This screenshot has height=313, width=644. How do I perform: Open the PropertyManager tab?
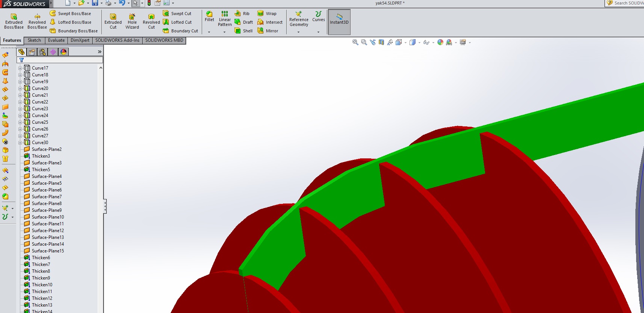32,52
